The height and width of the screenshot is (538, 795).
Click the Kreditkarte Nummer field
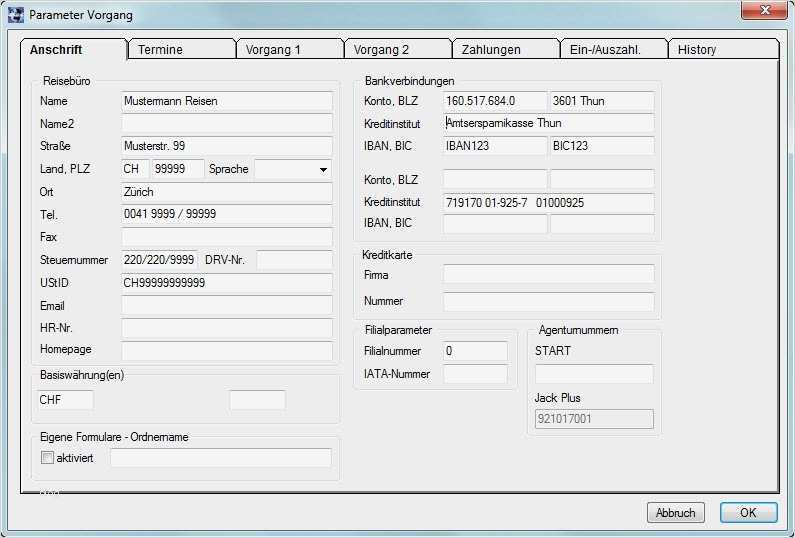click(549, 301)
